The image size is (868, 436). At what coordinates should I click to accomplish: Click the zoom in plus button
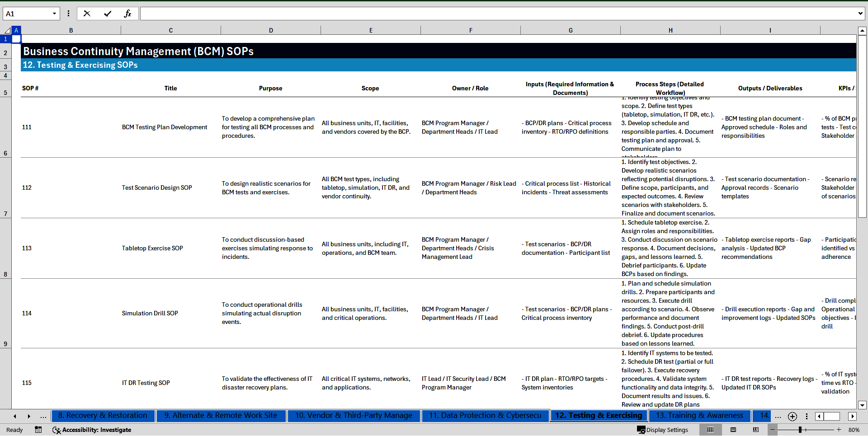pyautogui.click(x=839, y=430)
